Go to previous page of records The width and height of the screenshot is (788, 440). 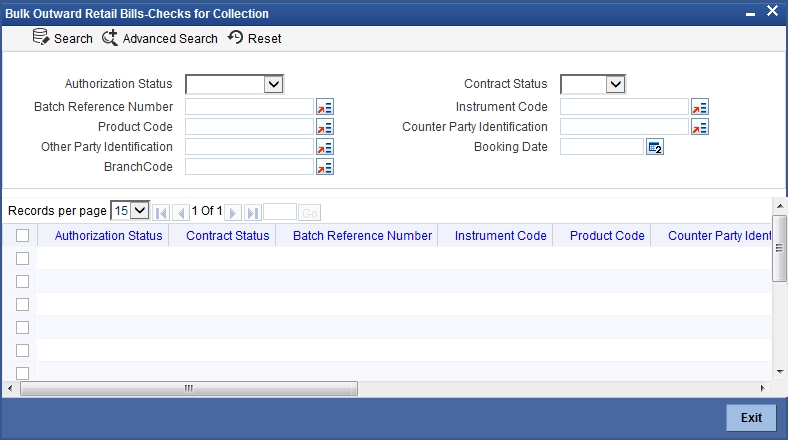click(181, 213)
